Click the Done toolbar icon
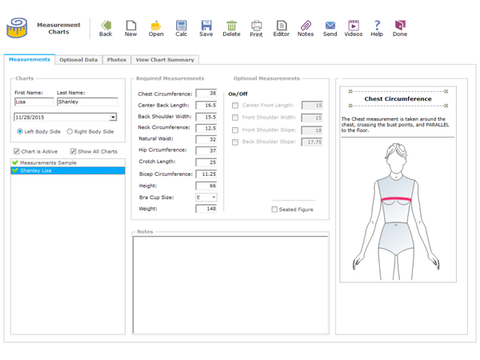This screenshot has width=480, height=360. 400,26
